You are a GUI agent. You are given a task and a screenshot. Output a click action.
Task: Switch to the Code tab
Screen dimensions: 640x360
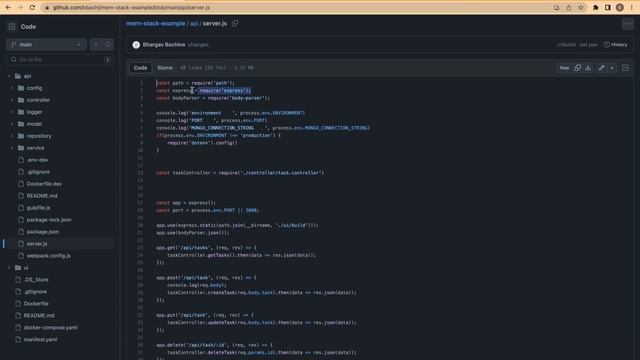[x=140, y=68]
